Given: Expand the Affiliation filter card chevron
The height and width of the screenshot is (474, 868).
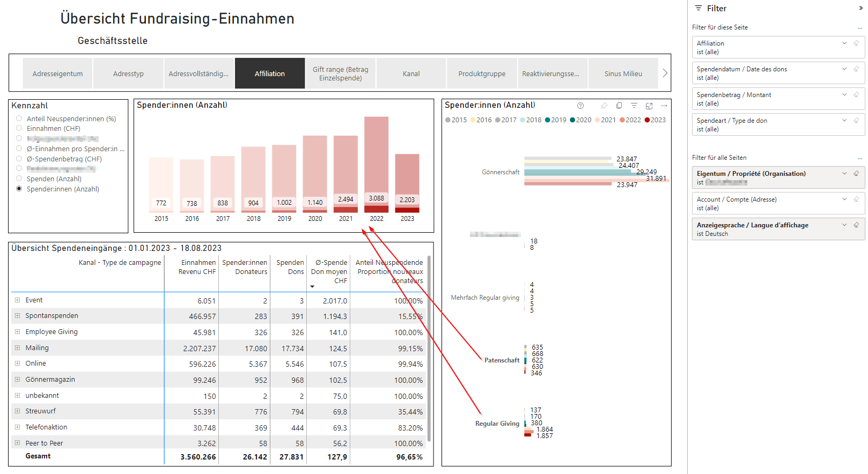Looking at the screenshot, I should (x=844, y=43).
